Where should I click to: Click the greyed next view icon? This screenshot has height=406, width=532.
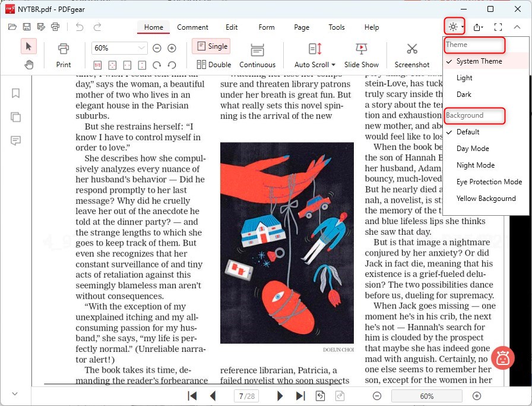[x=340, y=396]
